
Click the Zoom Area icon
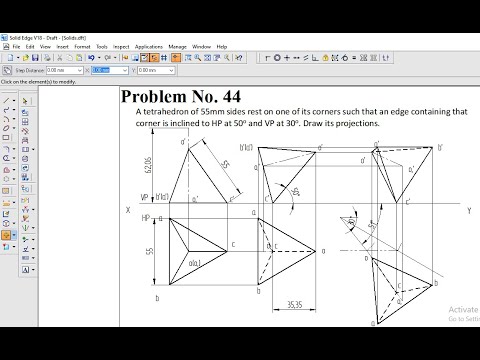tap(188, 58)
